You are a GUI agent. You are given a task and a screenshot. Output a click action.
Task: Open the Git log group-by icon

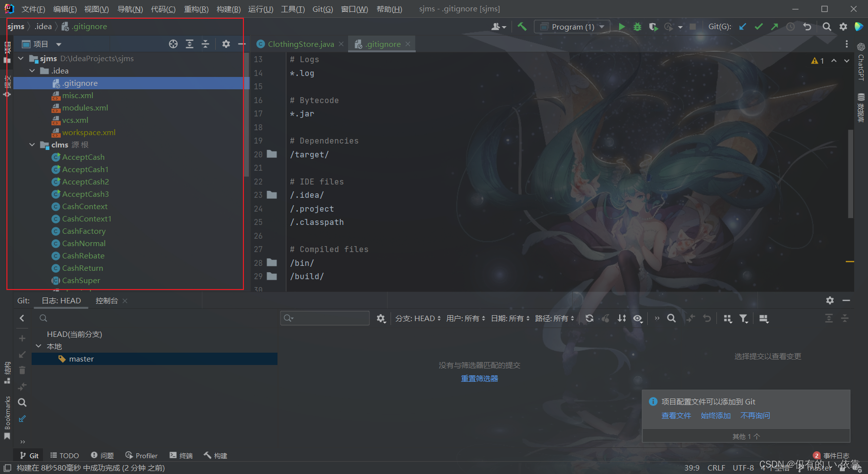click(x=728, y=319)
